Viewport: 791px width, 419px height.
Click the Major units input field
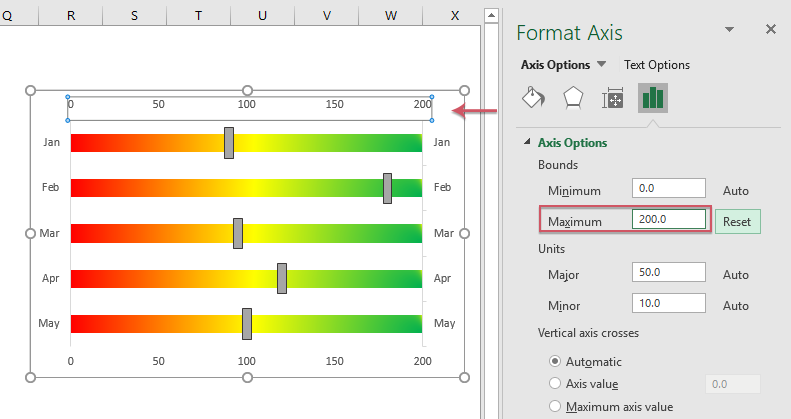pos(668,272)
